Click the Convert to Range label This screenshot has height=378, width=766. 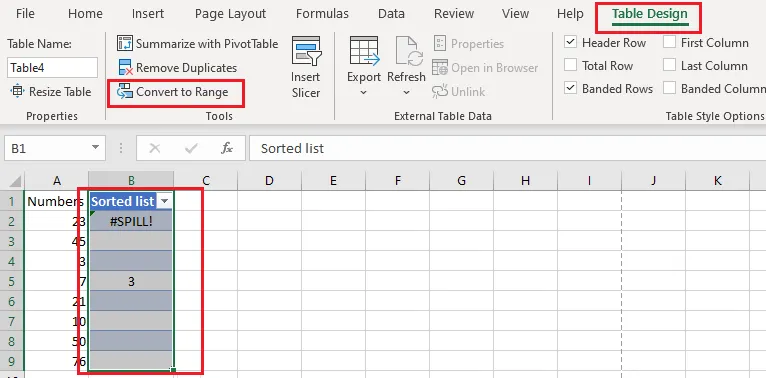[182, 91]
